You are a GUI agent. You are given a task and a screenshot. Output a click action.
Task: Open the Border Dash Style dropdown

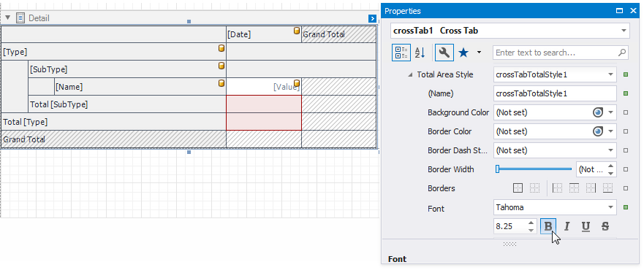click(610, 150)
